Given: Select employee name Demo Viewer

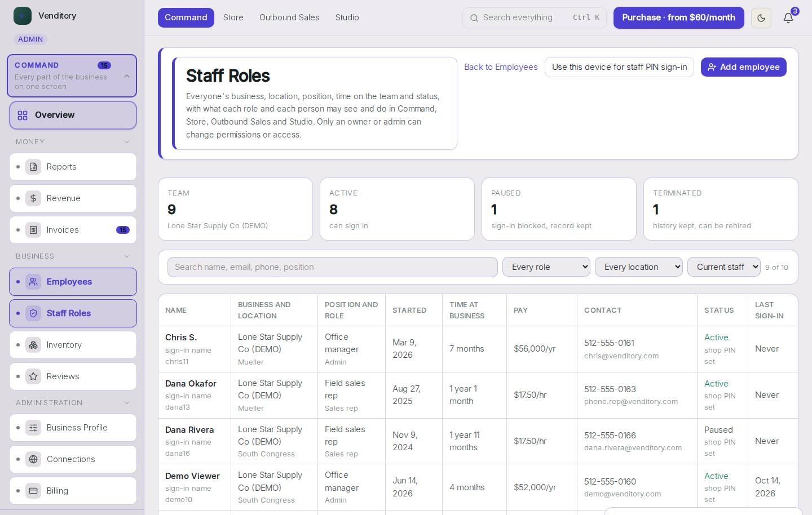Looking at the screenshot, I should point(192,476).
